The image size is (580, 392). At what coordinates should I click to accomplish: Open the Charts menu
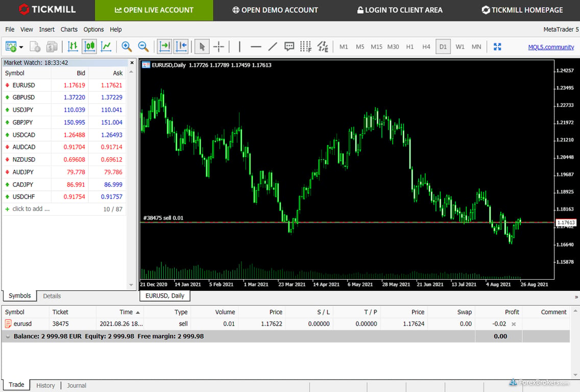(x=69, y=29)
